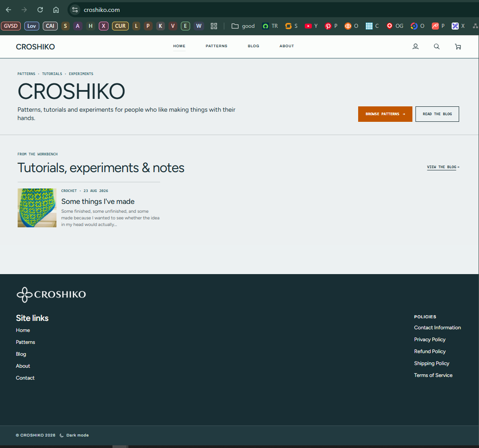Open the Privacy Policy link
The width and height of the screenshot is (479, 448).
coord(430,339)
